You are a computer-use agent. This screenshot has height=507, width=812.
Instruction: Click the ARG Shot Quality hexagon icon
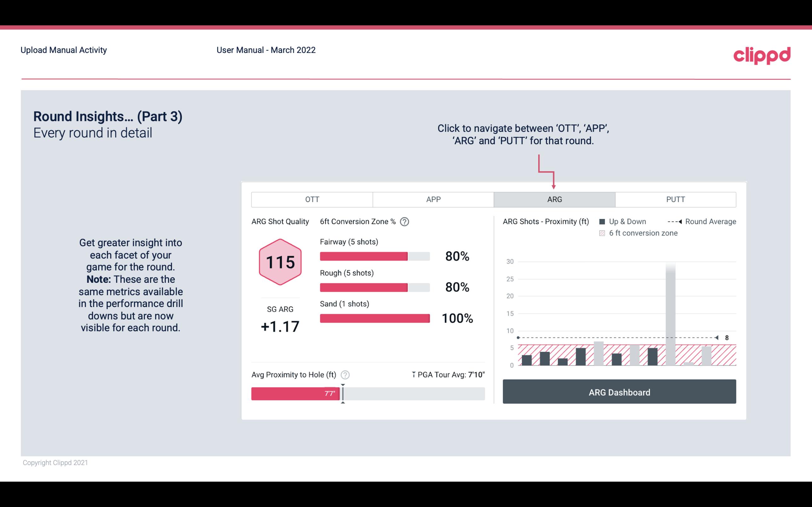(280, 262)
